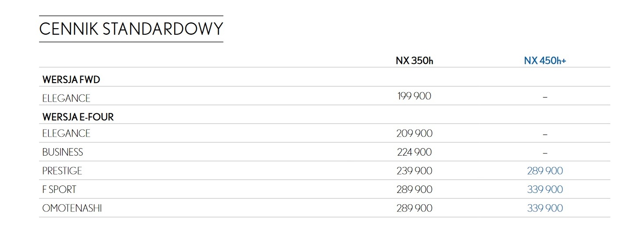Click NX 450h+ F SPORT price 339 900
This screenshot has height=229, width=644.
click(x=545, y=189)
